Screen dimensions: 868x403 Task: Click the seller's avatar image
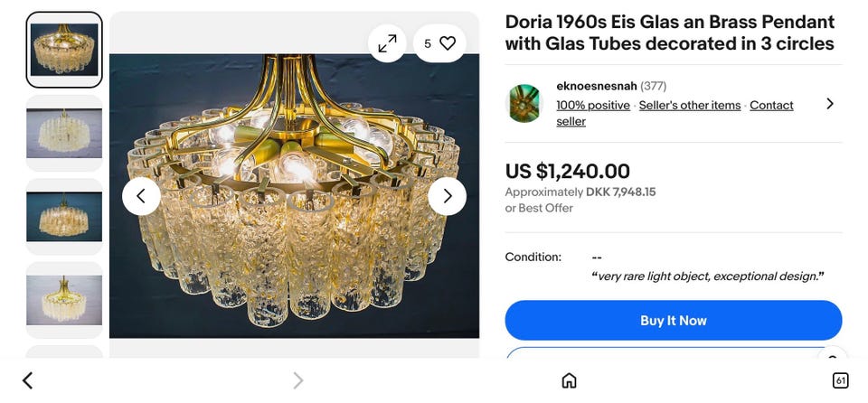click(x=524, y=104)
